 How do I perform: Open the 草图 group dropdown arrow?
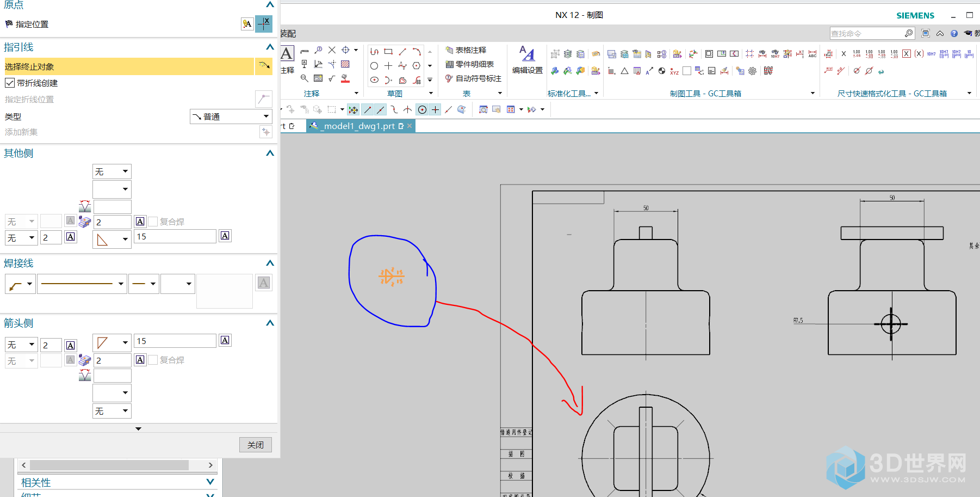(x=431, y=93)
